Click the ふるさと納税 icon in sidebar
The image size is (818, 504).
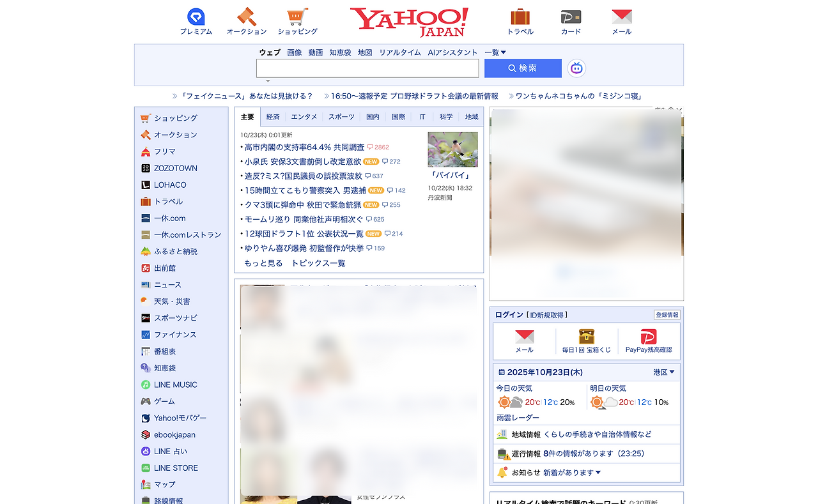click(x=146, y=251)
